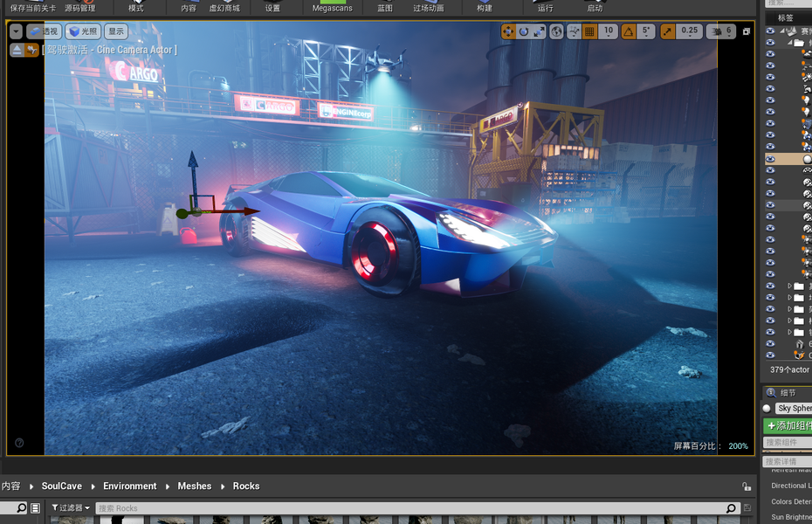Viewport: 812px width, 524px height.
Task: Click the 构建 build button
Action: [485, 7]
